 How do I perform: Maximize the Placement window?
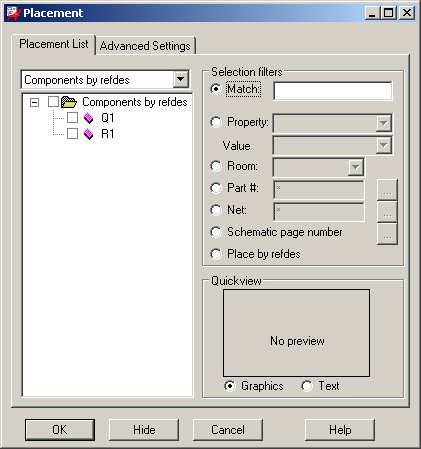tap(388, 13)
